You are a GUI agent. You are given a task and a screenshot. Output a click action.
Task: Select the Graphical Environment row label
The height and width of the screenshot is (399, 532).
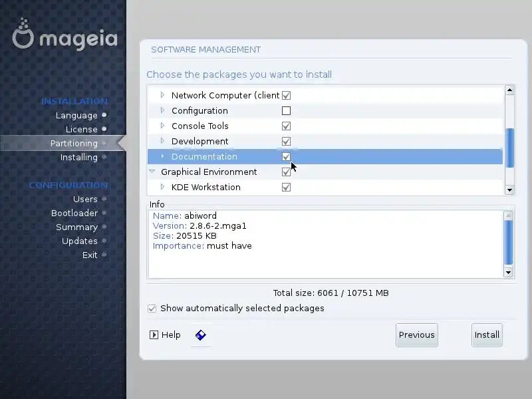[209, 172]
